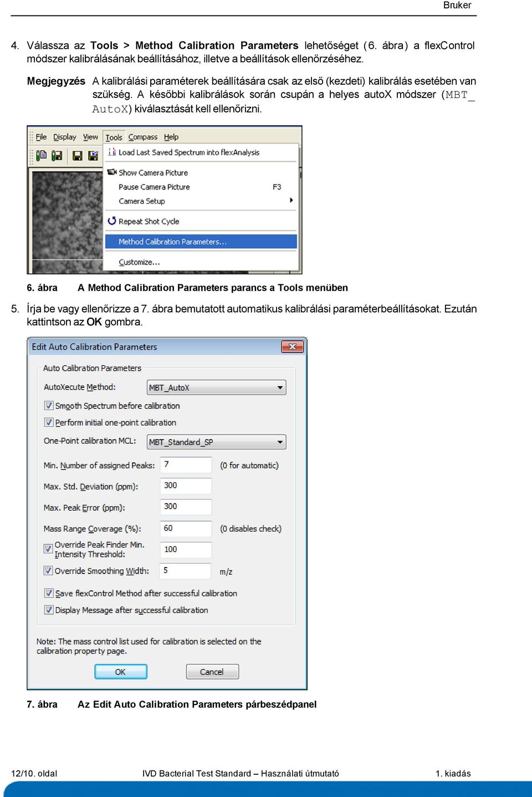532x797 pixels.
Task: Toggle Display Message after successful calibration
Action: pos(49,610)
